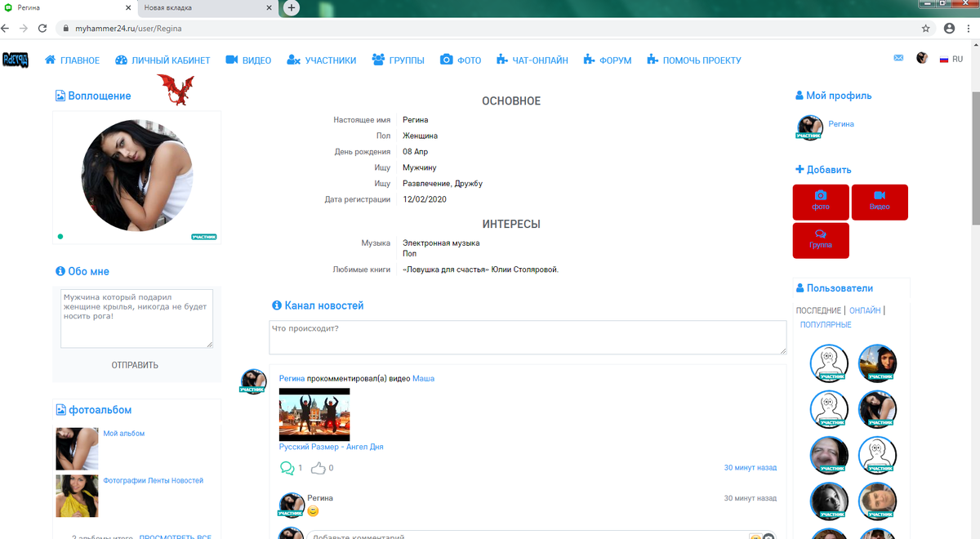The width and height of the screenshot is (980, 539).
Task: Show the ОНЛАЙН users tab
Action: pos(865,310)
